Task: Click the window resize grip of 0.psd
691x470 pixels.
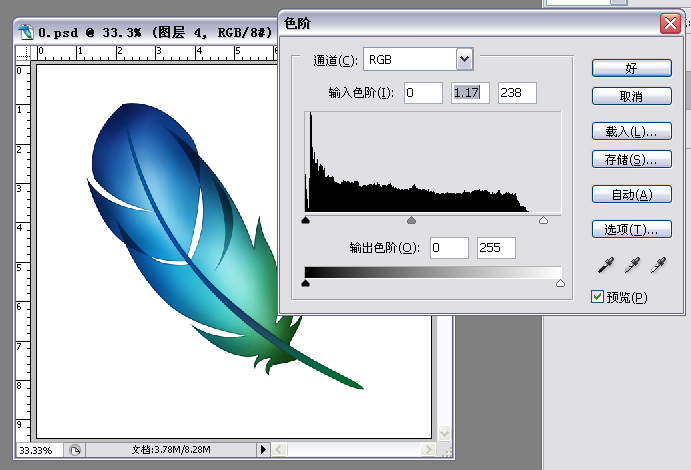Action: tap(446, 451)
